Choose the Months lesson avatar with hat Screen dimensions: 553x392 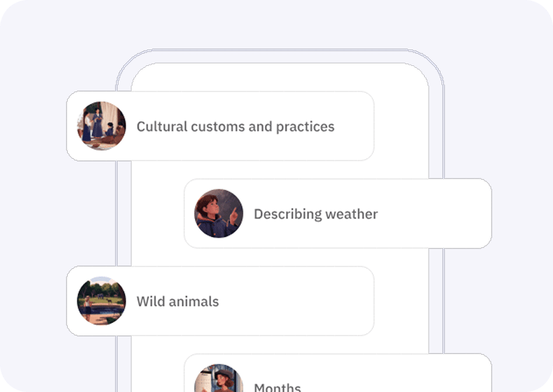click(x=219, y=378)
